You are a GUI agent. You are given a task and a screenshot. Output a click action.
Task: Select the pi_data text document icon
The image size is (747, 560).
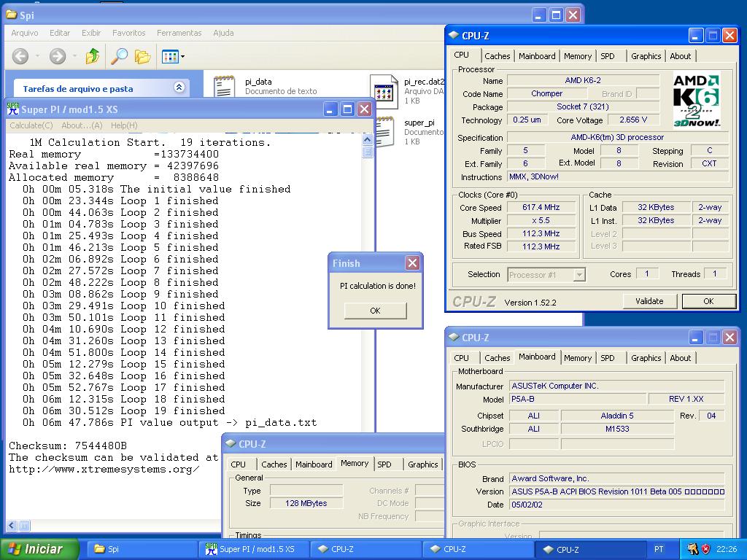(x=223, y=86)
